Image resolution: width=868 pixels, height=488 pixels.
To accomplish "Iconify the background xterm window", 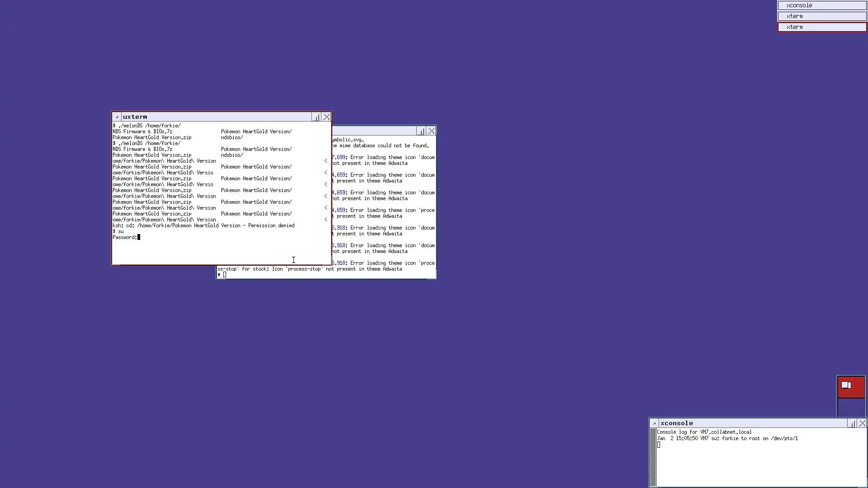I will pyautogui.click(x=421, y=131).
